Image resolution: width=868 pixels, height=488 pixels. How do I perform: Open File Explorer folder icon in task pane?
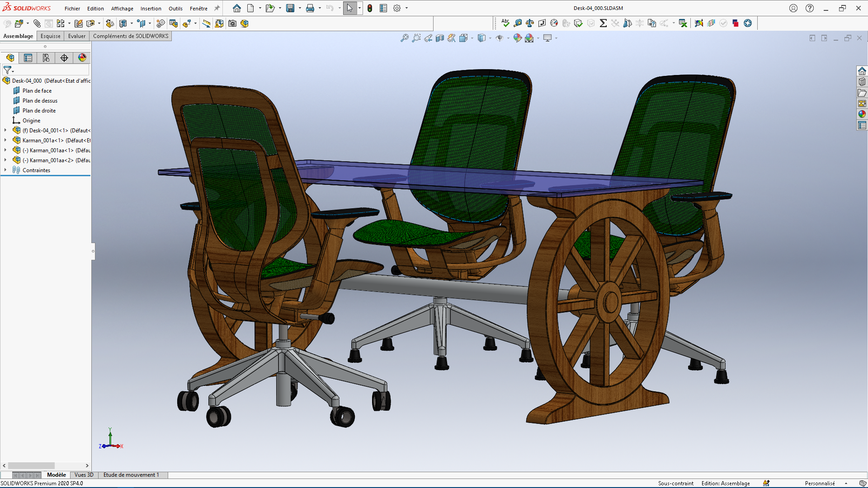click(x=862, y=93)
